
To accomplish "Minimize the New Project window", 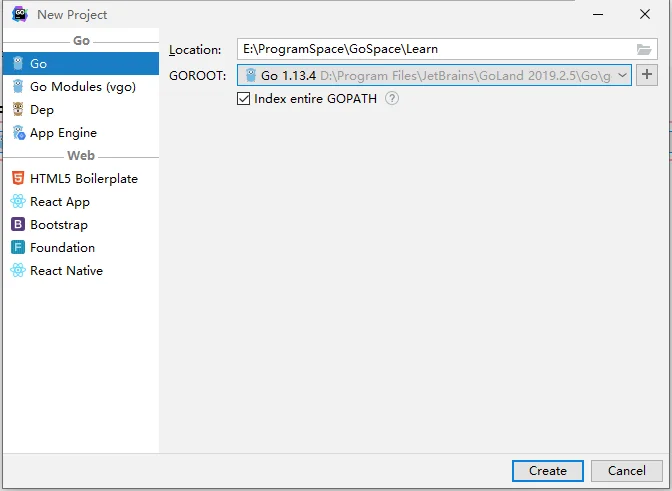I will point(598,14).
